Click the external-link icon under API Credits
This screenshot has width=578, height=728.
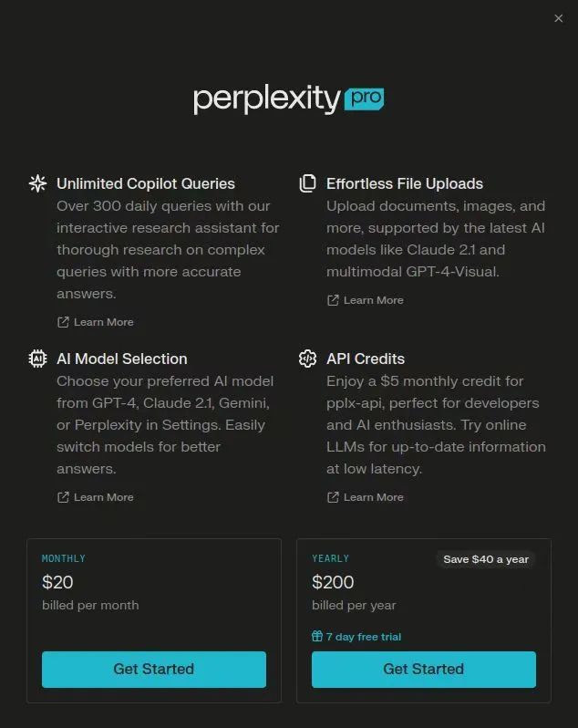(333, 497)
